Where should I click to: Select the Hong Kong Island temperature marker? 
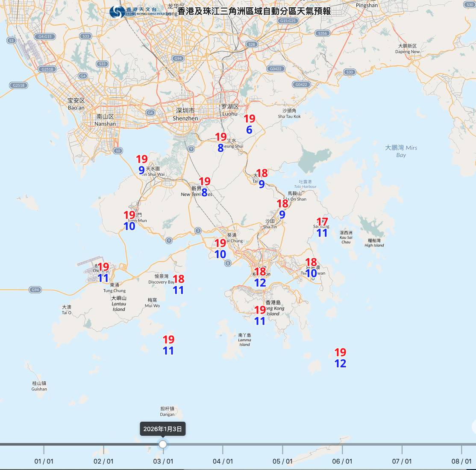point(260,316)
